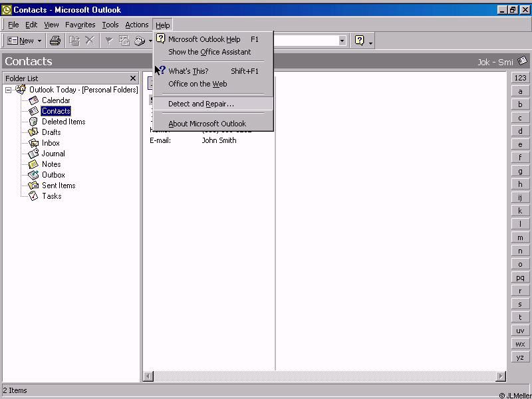Screen dimensions: 532x399
Task: Select the Deleted Items folder label
Action: tap(63, 122)
